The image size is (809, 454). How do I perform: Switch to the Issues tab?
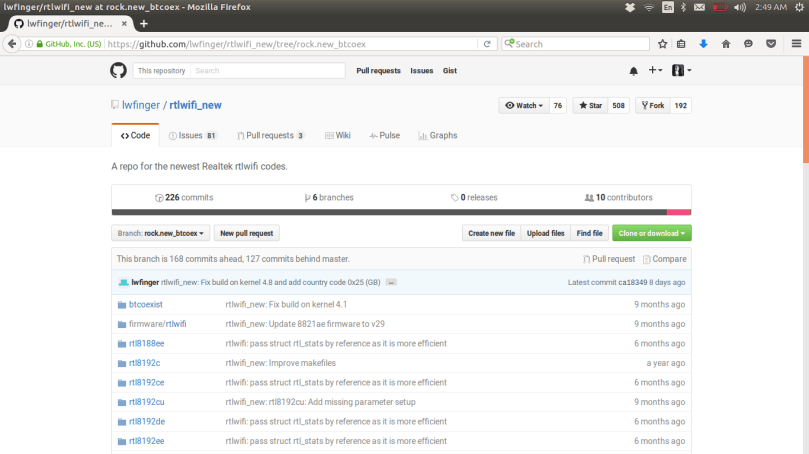click(x=193, y=135)
